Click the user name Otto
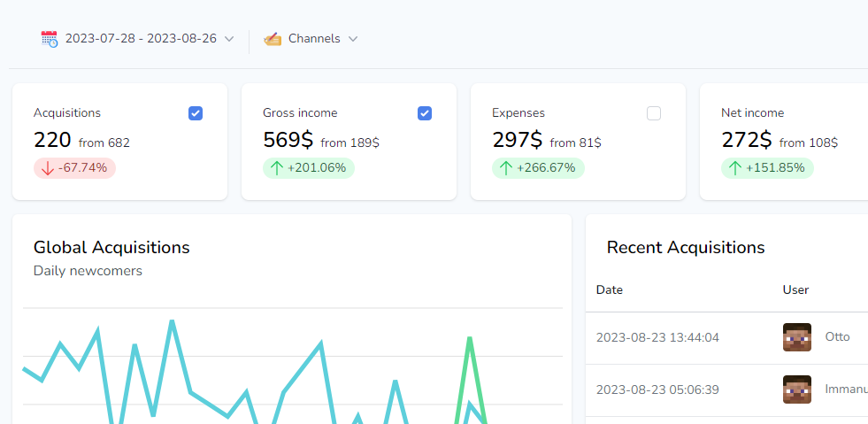 tap(837, 336)
